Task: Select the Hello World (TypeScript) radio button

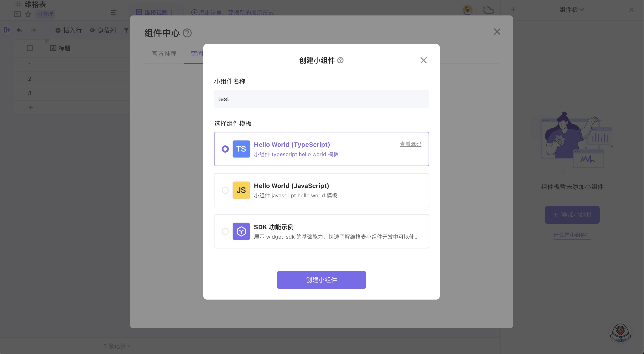Action: [x=225, y=149]
